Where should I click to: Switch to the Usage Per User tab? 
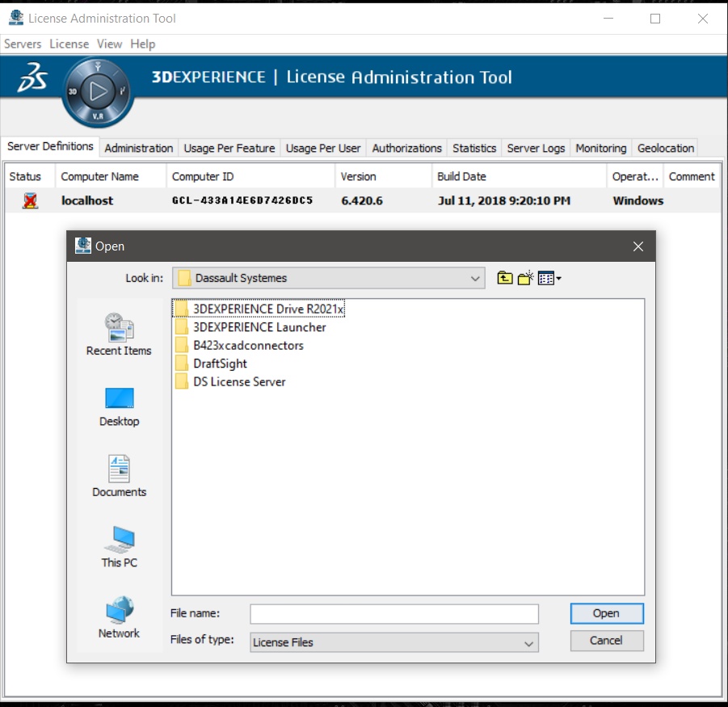coord(323,148)
